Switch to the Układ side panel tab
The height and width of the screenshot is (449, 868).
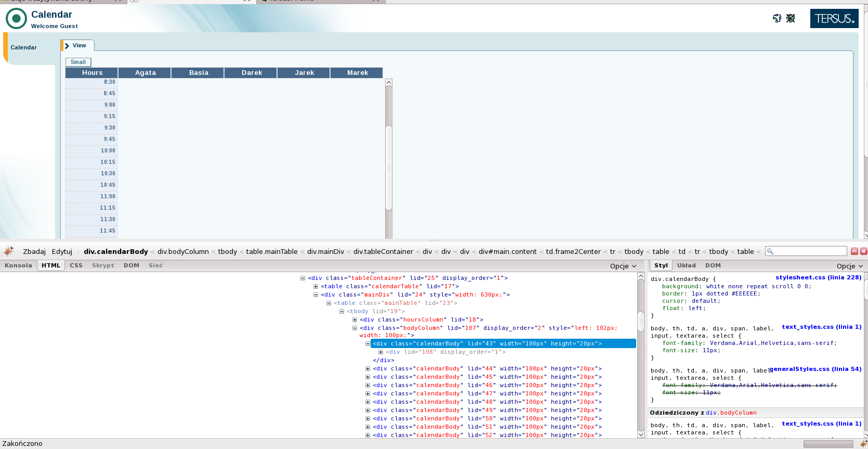[x=687, y=265]
